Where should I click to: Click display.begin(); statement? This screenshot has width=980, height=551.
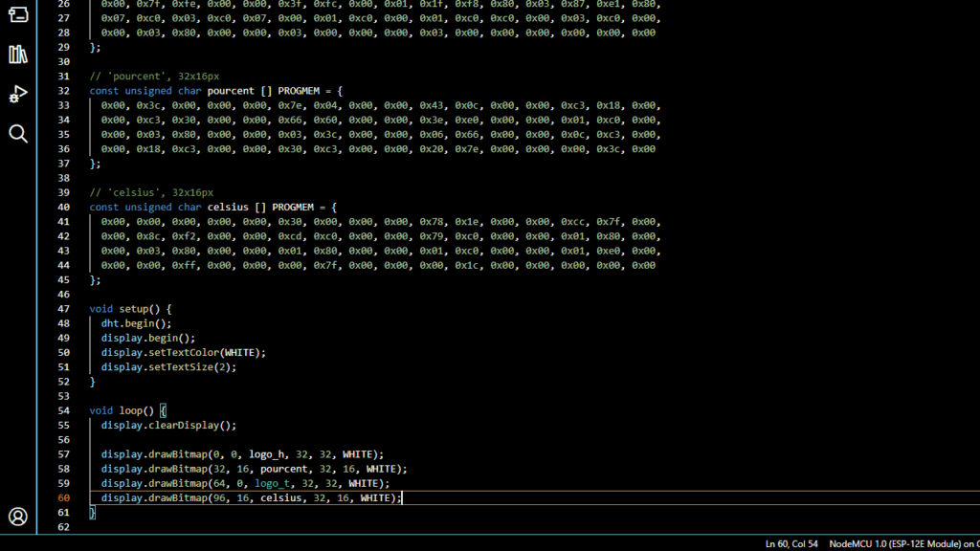[148, 338]
